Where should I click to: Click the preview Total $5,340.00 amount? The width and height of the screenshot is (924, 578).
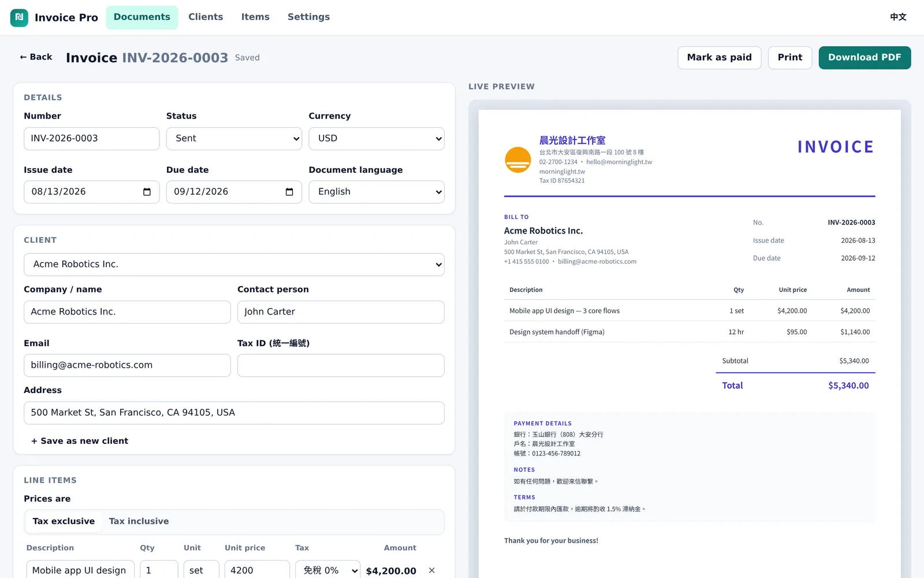click(x=848, y=386)
